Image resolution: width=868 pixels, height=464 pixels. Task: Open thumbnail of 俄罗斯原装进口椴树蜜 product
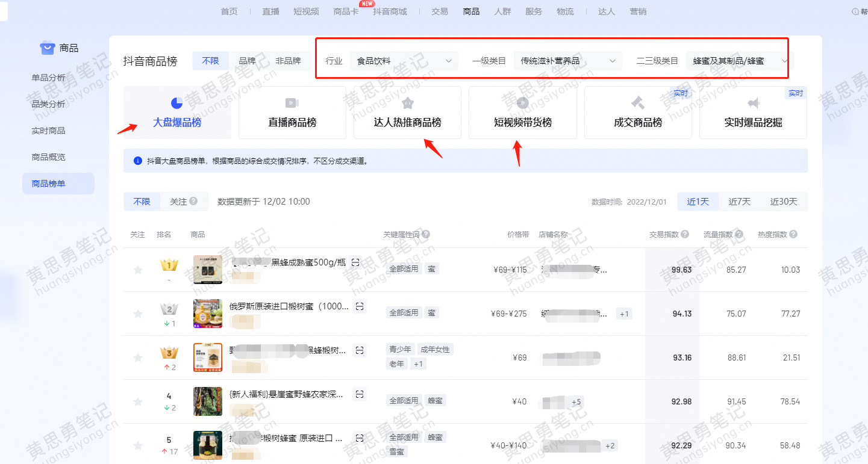208,314
